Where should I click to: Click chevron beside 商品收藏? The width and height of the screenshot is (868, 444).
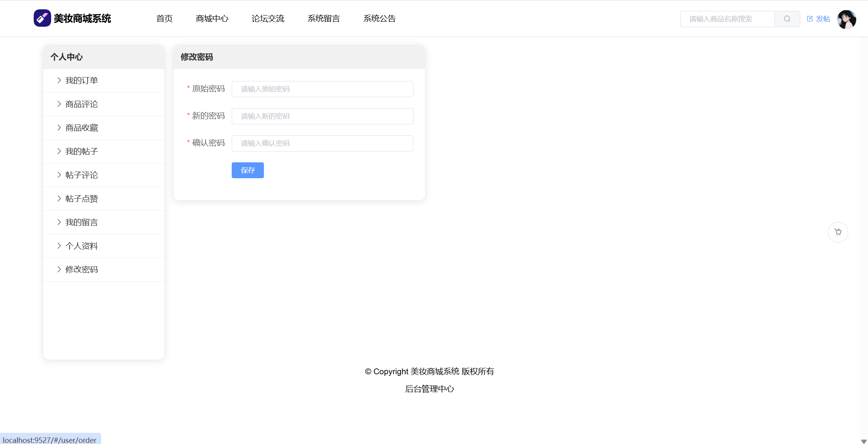point(59,127)
